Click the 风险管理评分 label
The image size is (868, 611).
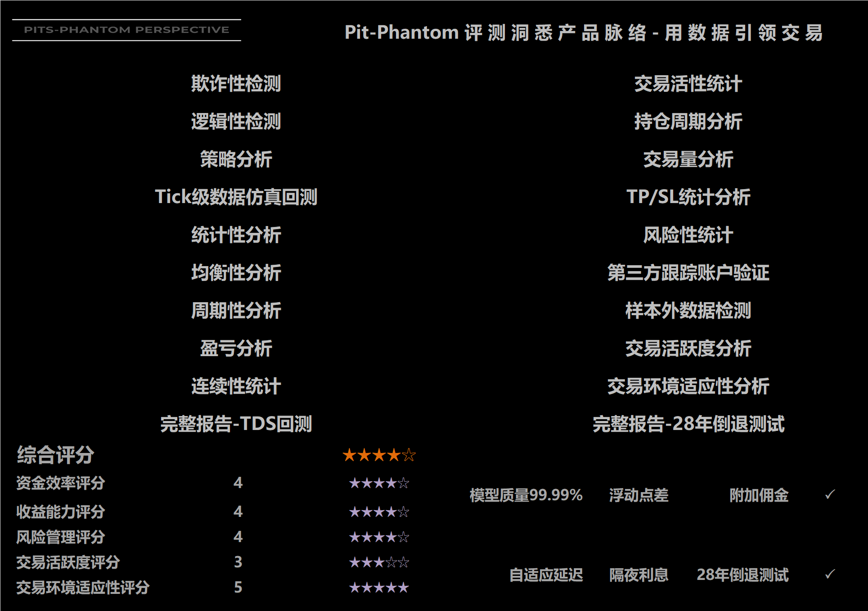pyautogui.click(x=60, y=537)
